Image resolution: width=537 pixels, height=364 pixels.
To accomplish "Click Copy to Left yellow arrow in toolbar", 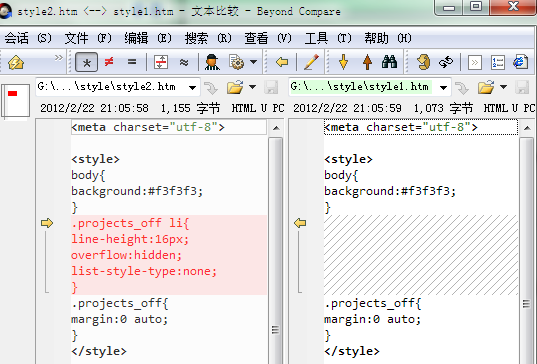I will (x=282, y=62).
